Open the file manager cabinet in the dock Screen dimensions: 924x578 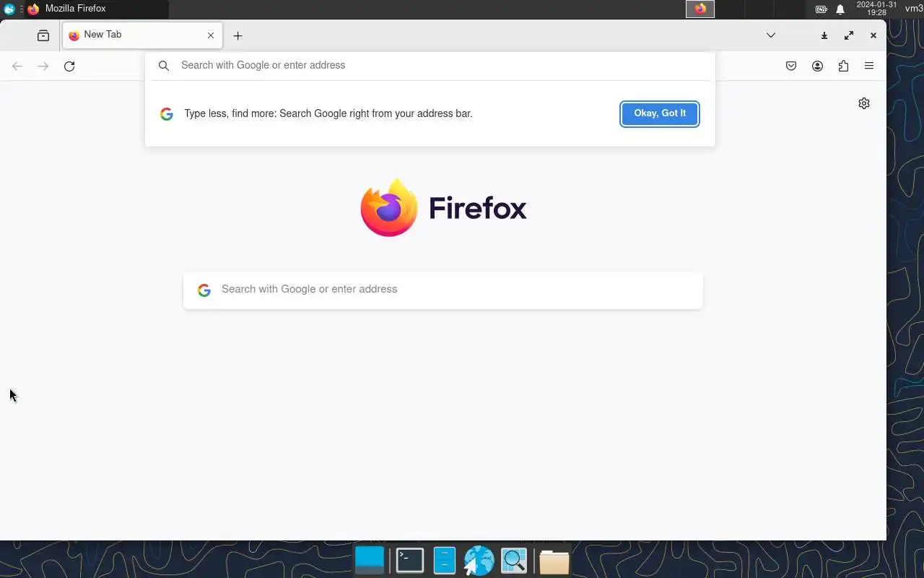click(x=445, y=561)
